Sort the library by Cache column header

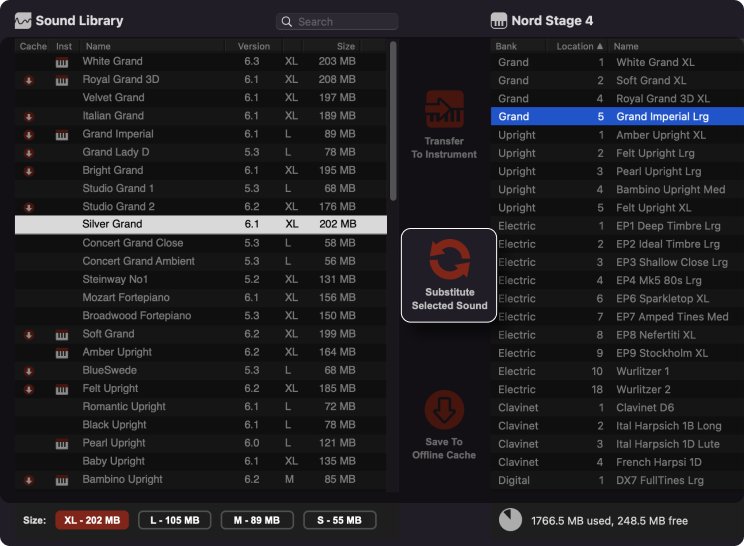coord(33,46)
